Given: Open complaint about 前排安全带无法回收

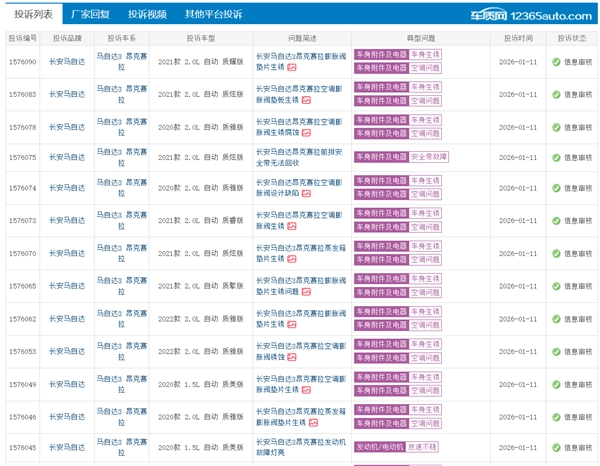Looking at the screenshot, I should click(299, 157).
